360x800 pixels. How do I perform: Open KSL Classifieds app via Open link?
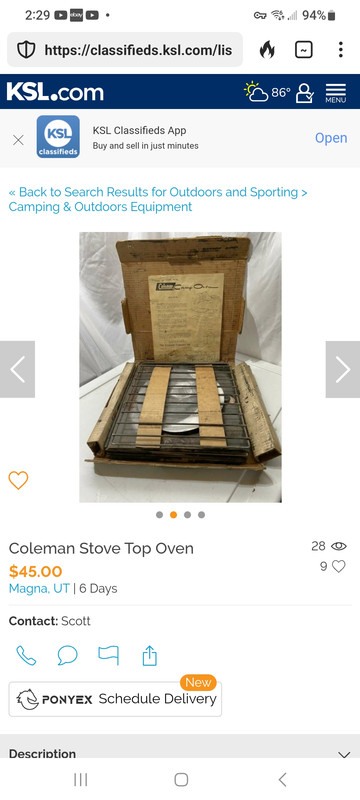click(x=331, y=138)
